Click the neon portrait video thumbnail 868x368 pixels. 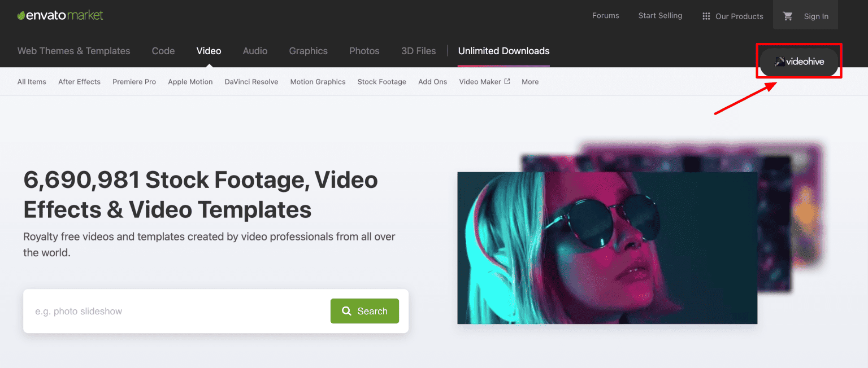[x=606, y=248]
